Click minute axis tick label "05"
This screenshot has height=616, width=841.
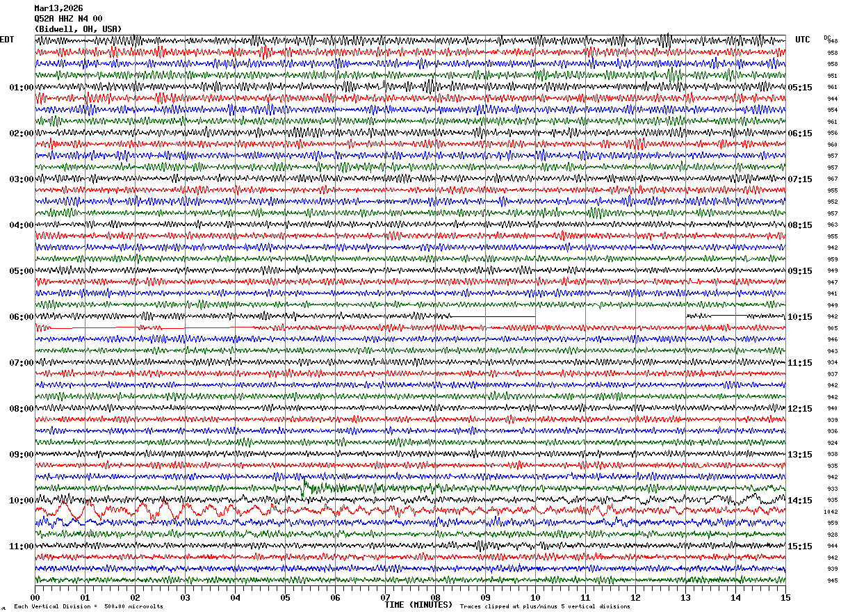285,597
